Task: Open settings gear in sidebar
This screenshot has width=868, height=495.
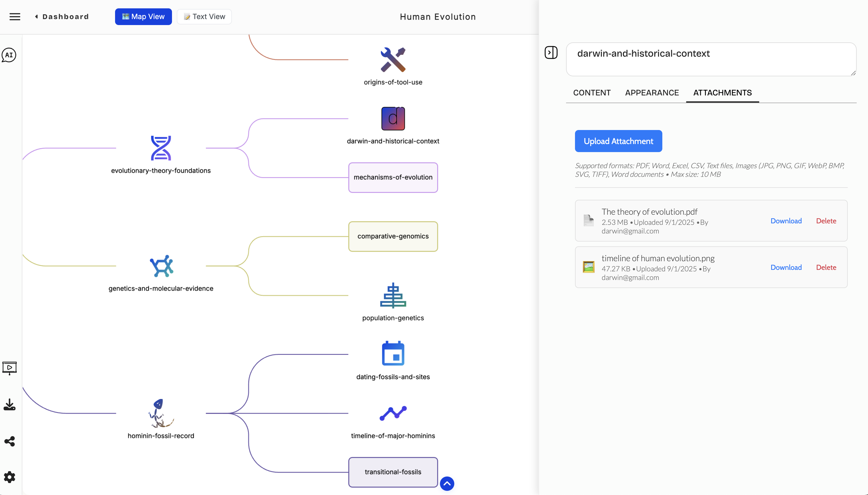Action: click(x=10, y=477)
